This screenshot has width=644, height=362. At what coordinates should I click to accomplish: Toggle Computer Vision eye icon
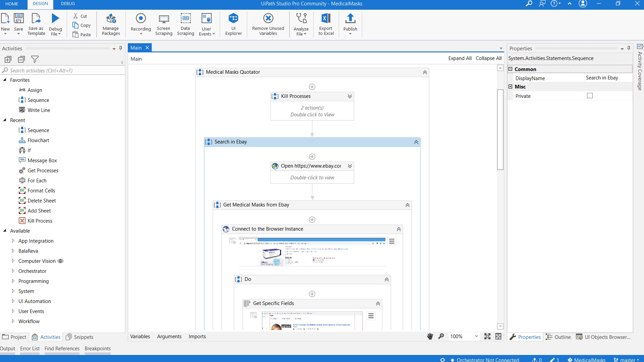pyautogui.click(x=61, y=261)
